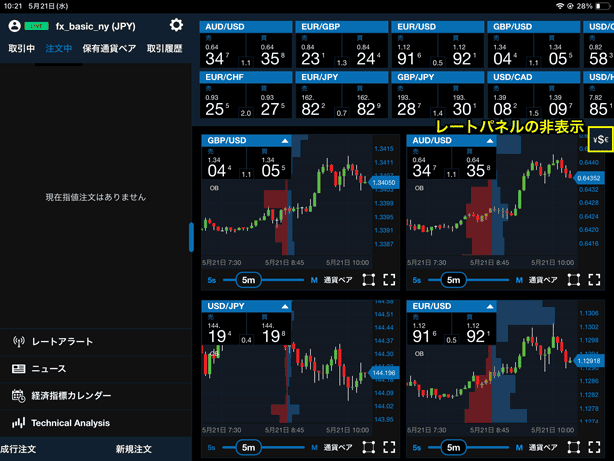Adjust EUR/USD chart 5m timeframe slider

[x=453, y=447]
